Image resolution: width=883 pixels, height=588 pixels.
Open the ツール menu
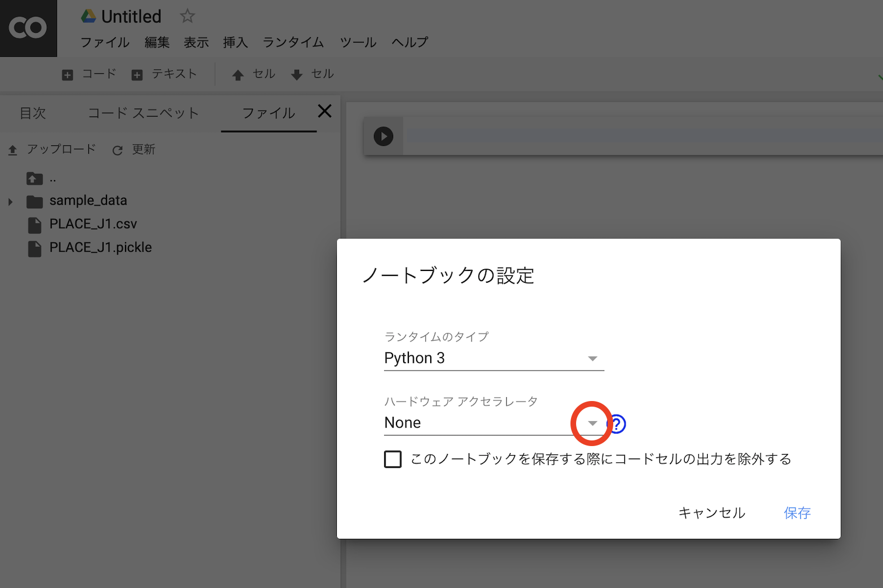point(358,42)
